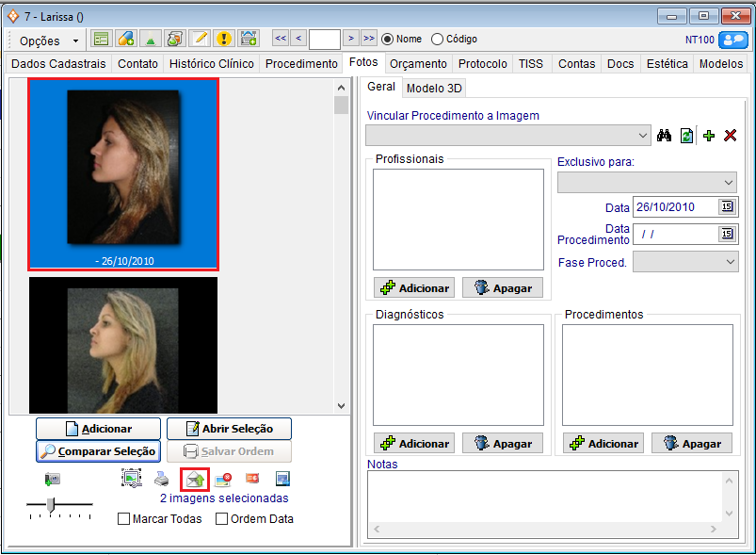The image size is (756, 555).
Task: Open calendar picker for Data field
Action: pyautogui.click(x=727, y=207)
